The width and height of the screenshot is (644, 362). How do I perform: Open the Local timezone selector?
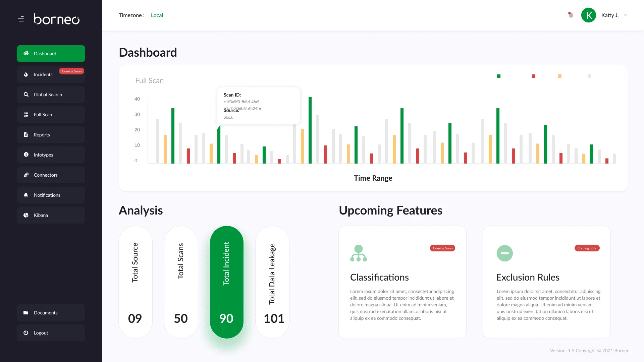157,15
